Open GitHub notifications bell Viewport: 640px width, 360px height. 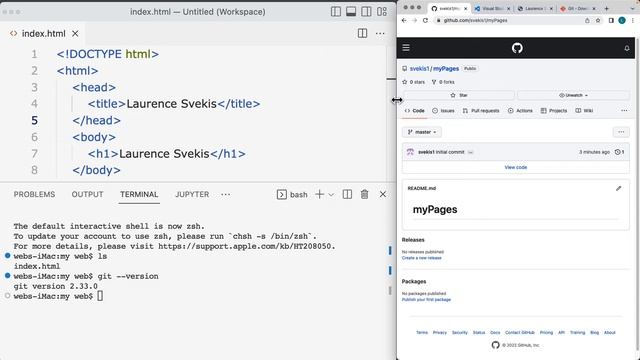point(627,48)
